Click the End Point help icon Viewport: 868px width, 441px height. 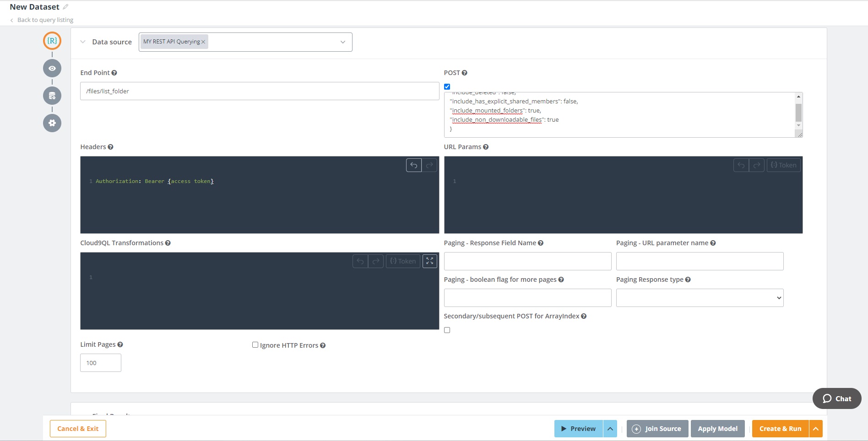click(x=114, y=73)
